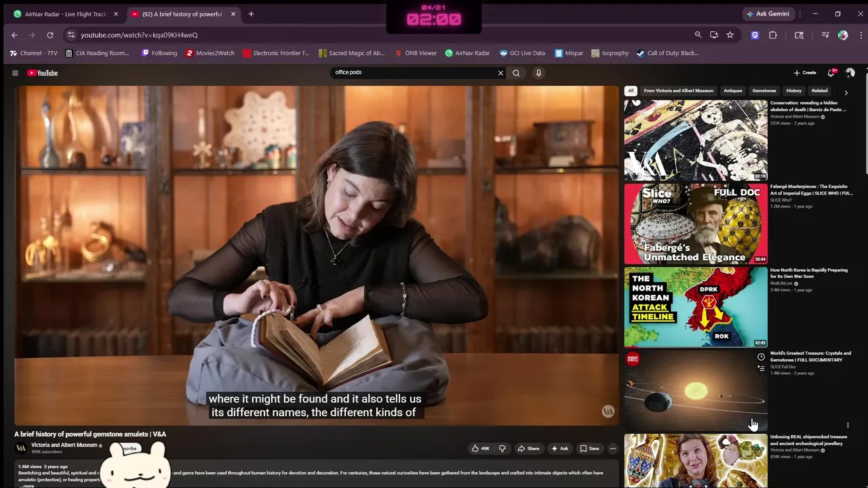Image resolution: width=868 pixels, height=488 pixels.
Task: Reload the page
Action: pos(50,35)
